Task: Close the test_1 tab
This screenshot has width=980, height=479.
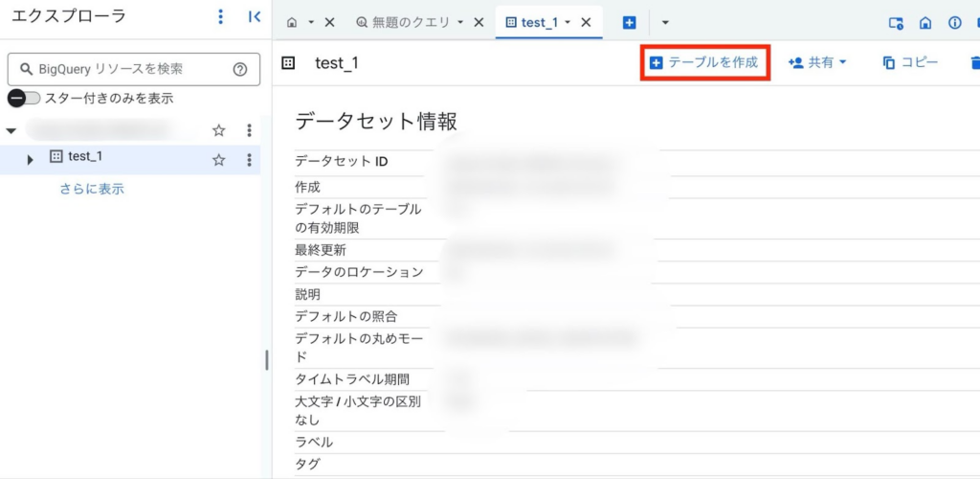Action: (x=586, y=22)
